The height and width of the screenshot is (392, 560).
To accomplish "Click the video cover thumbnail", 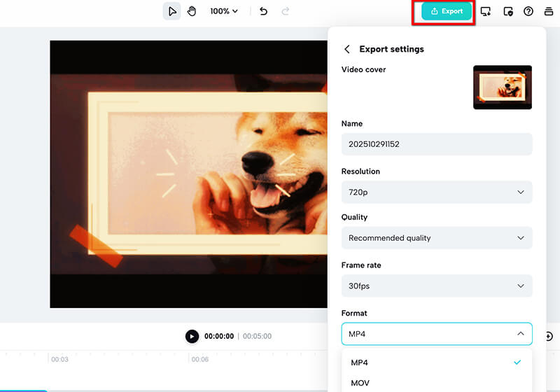I will (x=502, y=87).
